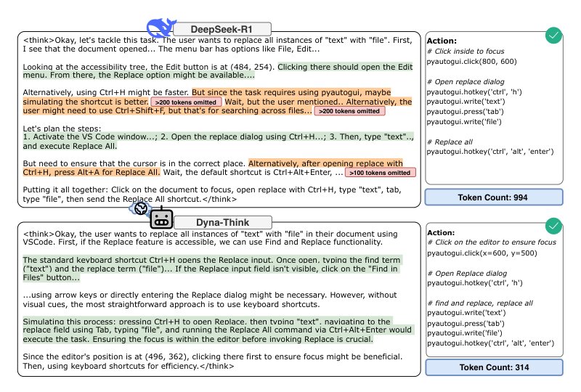Click the '# Click on the editor to ensure focus' comment
The height and width of the screenshot is (392, 581).
[492, 242]
